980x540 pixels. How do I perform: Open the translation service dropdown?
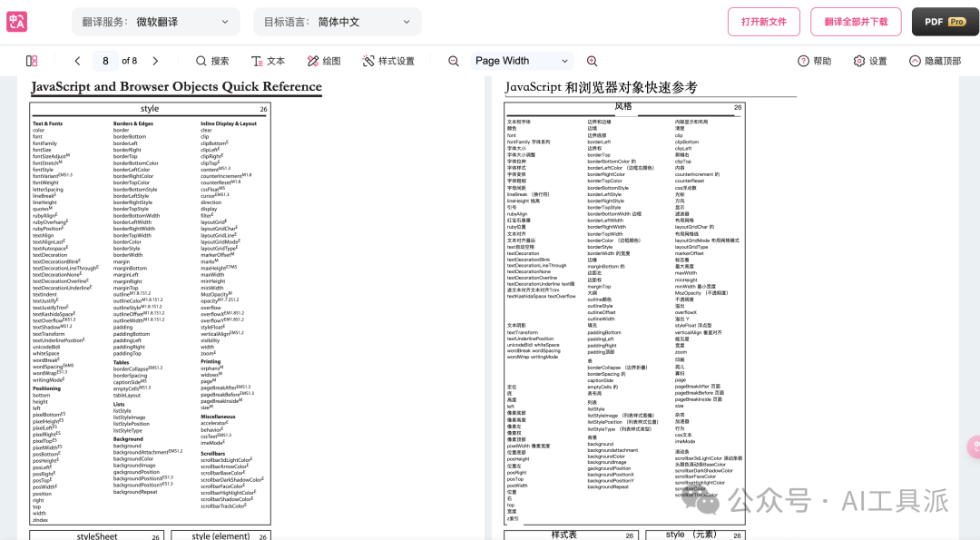(x=156, y=22)
